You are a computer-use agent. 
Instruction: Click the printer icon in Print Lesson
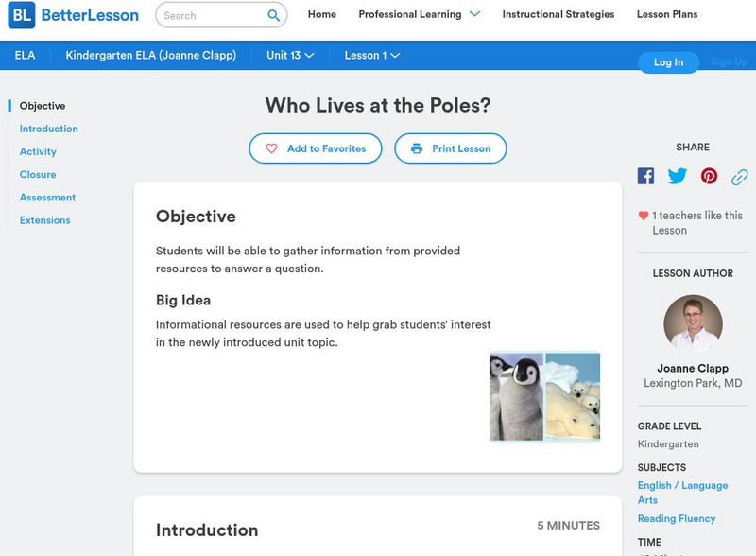[417, 148]
